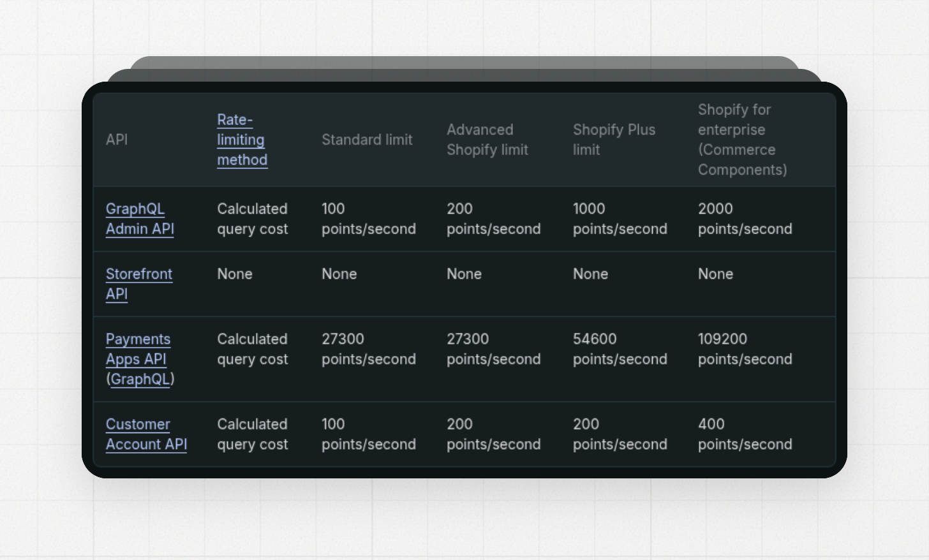Click the Advanced Shopify limit header

click(487, 140)
